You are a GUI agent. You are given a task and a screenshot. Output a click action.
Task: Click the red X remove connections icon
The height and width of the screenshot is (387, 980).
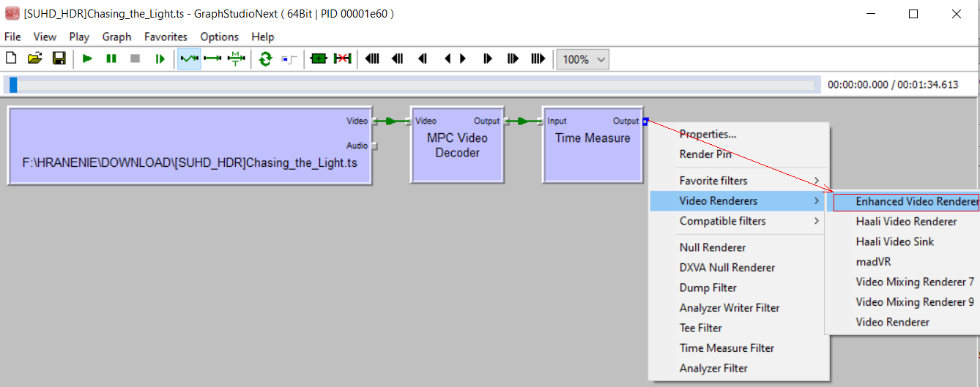coord(342,59)
